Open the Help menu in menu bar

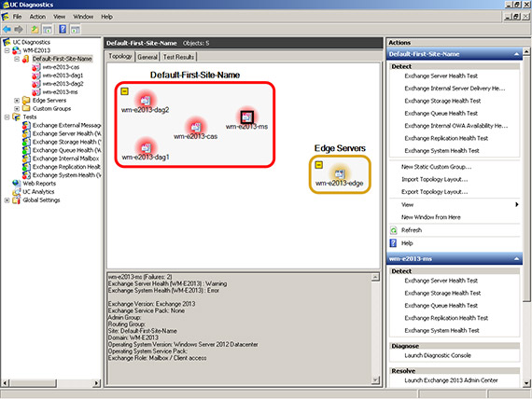point(107,17)
